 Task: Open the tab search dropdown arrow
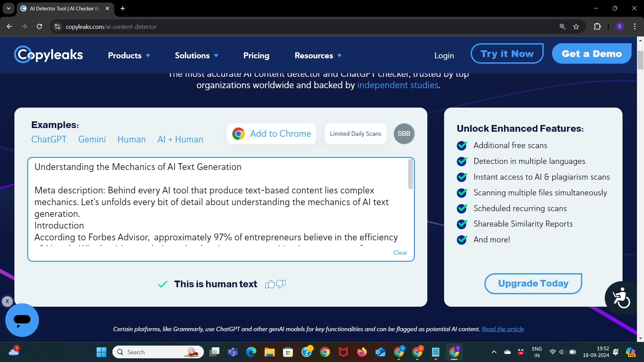(8, 8)
